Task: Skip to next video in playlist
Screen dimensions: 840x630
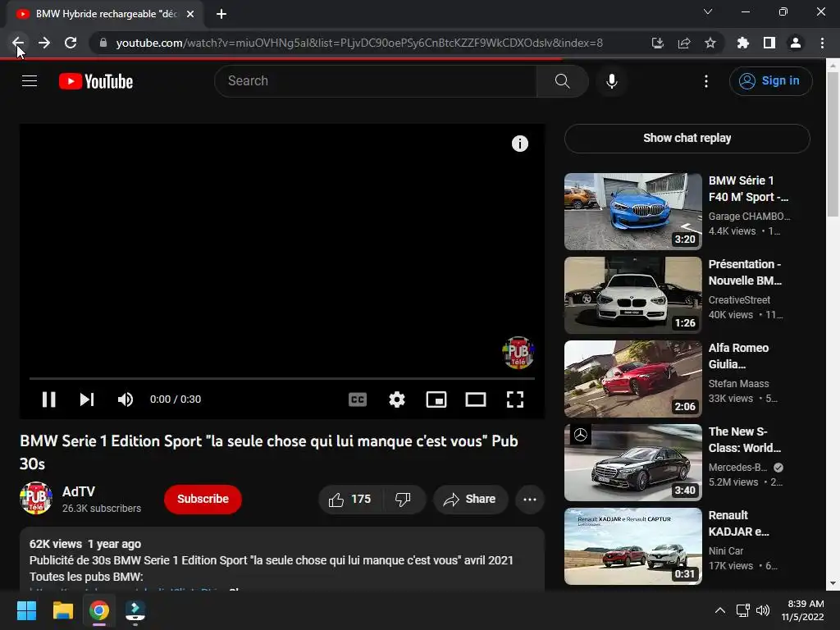Action: pos(87,399)
